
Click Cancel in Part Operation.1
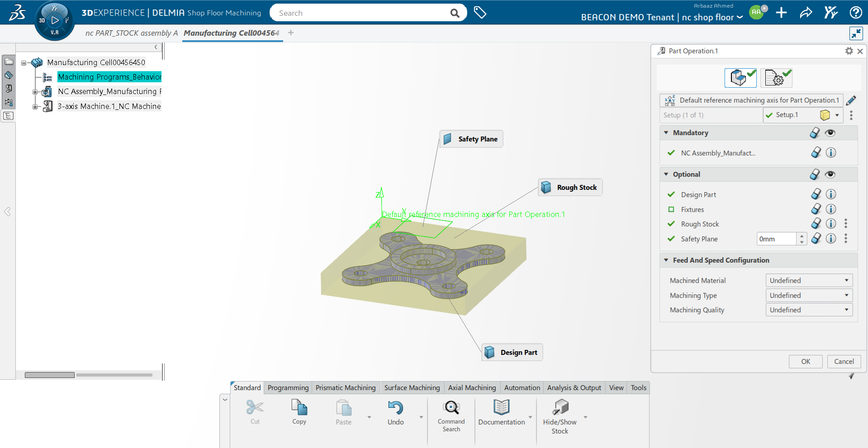tap(844, 362)
